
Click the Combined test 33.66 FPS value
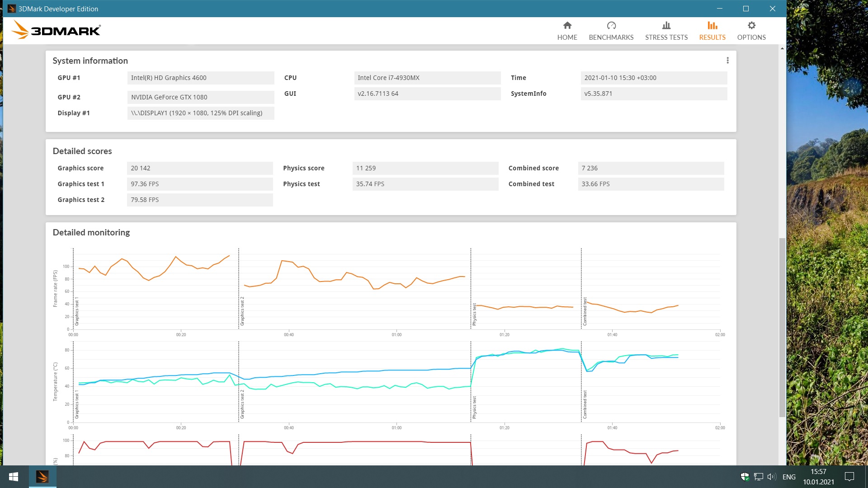coord(651,184)
